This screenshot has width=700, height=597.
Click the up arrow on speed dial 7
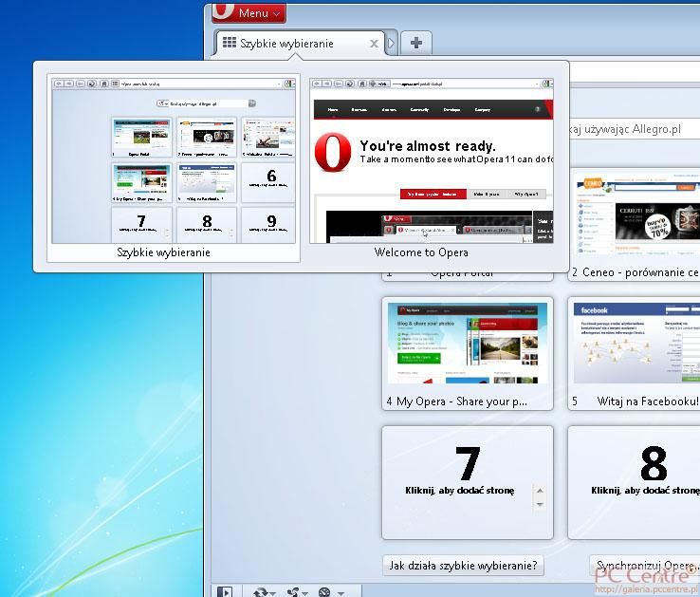(541, 492)
